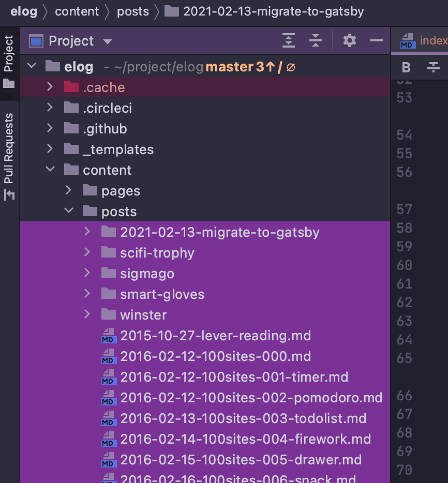Click the Collapse All icon in Project panel
Screen dimensions: 448x483
[x=316, y=40]
